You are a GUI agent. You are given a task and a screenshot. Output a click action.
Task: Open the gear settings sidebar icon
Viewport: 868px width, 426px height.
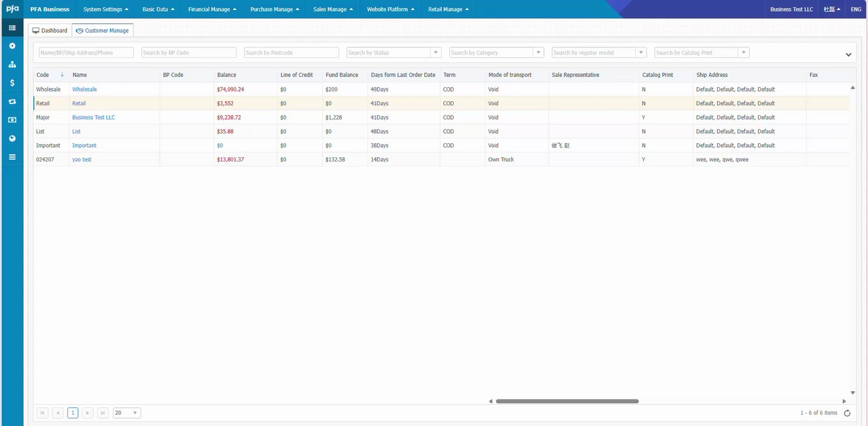point(12,46)
